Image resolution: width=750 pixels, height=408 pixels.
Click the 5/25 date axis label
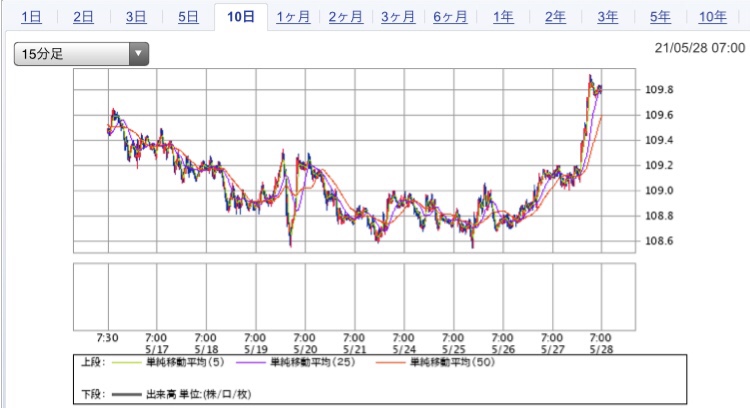[x=453, y=349]
